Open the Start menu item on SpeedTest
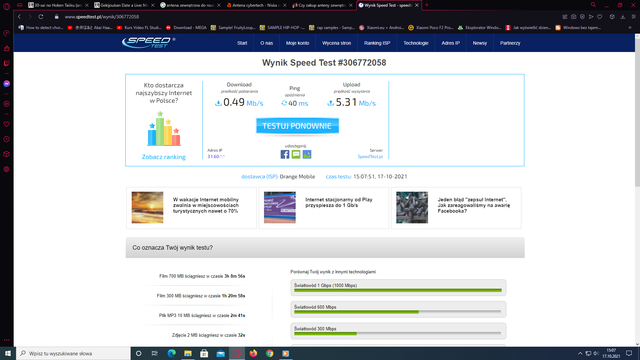Viewport: 640px width, 360px height. 242,43
